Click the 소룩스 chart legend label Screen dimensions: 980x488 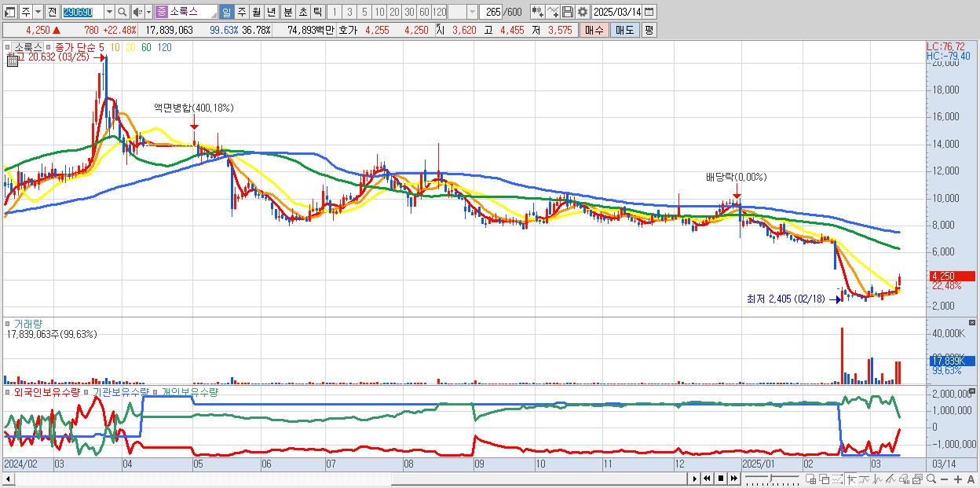[28, 47]
